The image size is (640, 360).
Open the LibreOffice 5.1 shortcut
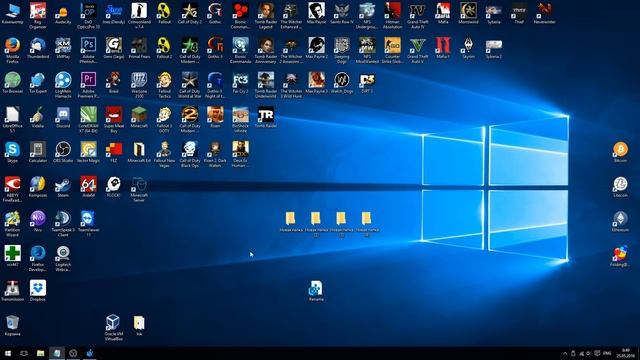pos(12,115)
